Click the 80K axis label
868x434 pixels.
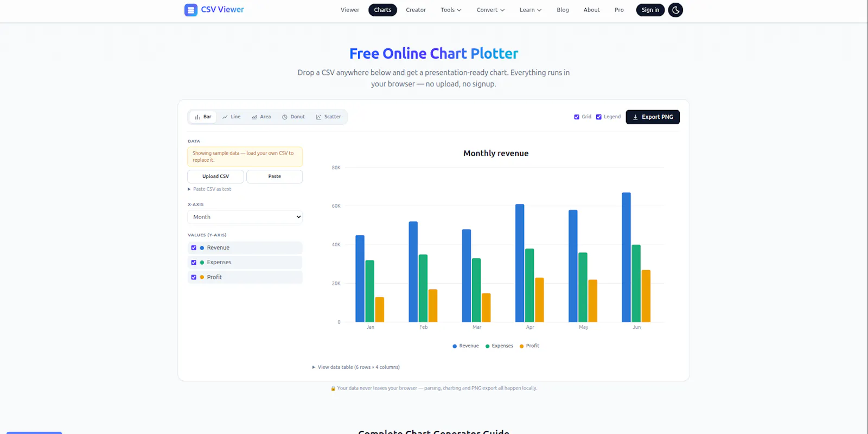(x=336, y=168)
